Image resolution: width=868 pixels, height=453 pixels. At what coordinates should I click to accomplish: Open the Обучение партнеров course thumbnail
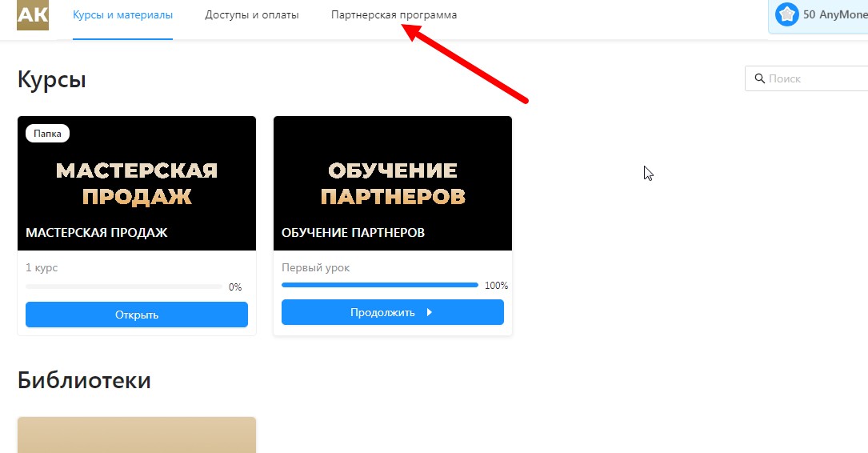click(x=393, y=183)
